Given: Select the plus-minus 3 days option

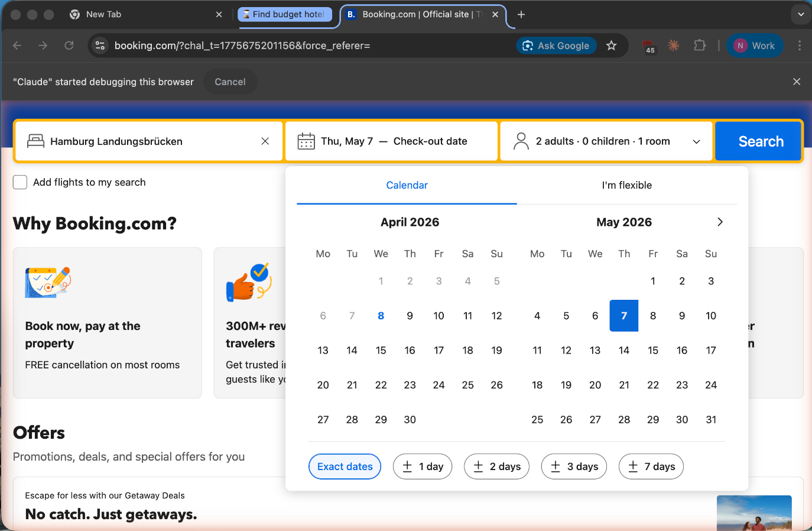Looking at the screenshot, I should (574, 467).
